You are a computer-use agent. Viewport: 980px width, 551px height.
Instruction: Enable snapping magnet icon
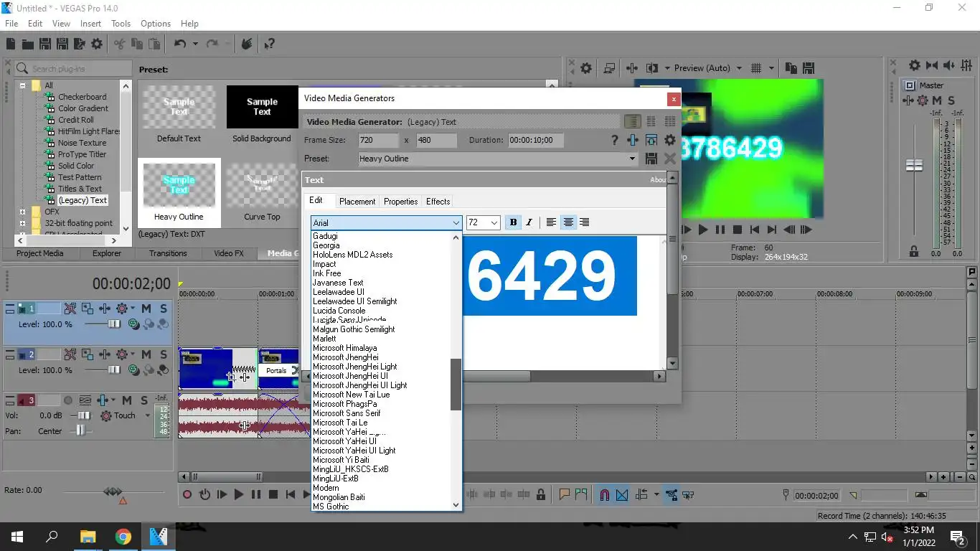tap(604, 494)
